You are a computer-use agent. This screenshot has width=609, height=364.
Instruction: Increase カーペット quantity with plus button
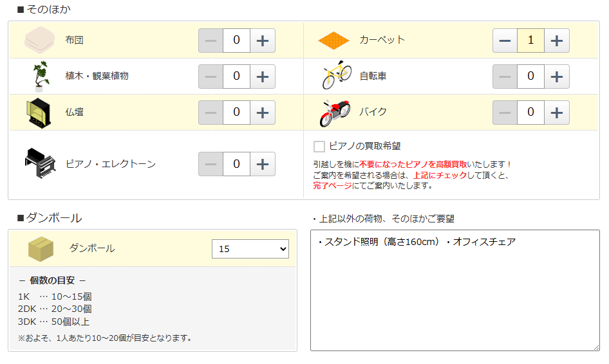(x=556, y=41)
